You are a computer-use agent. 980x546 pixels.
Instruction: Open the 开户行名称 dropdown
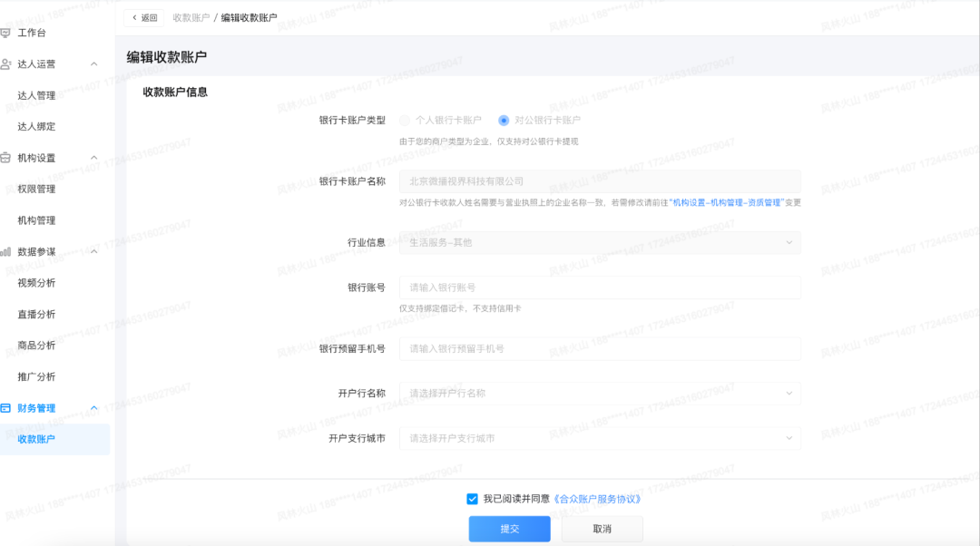[x=600, y=394]
